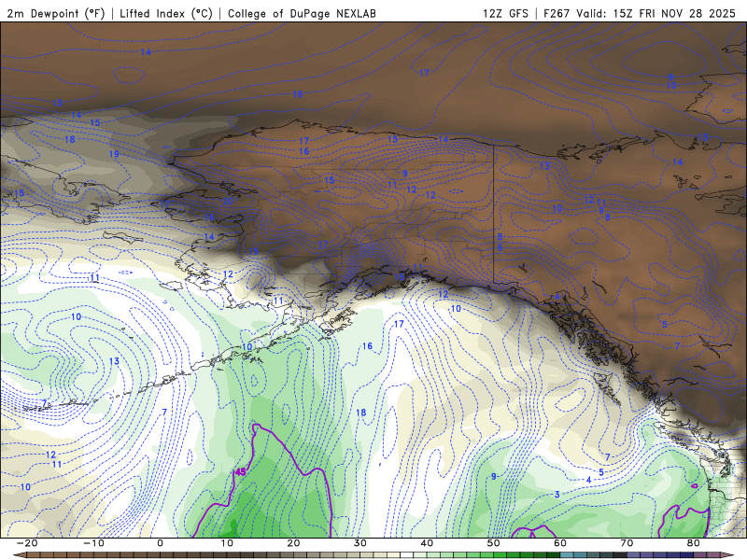This screenshot has width=747, height=560.
Task: Click the '12Z GFS' model run label
Action: 505,13
